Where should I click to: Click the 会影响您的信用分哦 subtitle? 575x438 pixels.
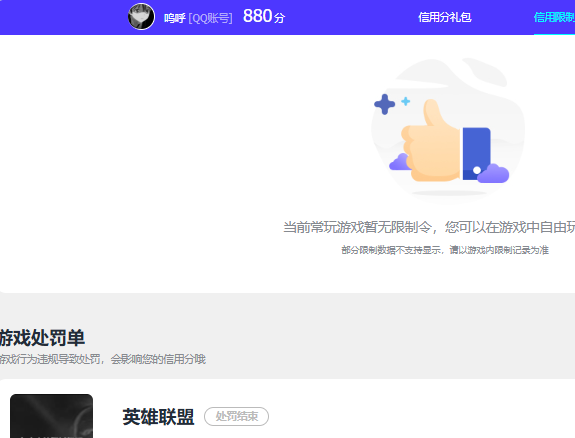tap(158, 359)
